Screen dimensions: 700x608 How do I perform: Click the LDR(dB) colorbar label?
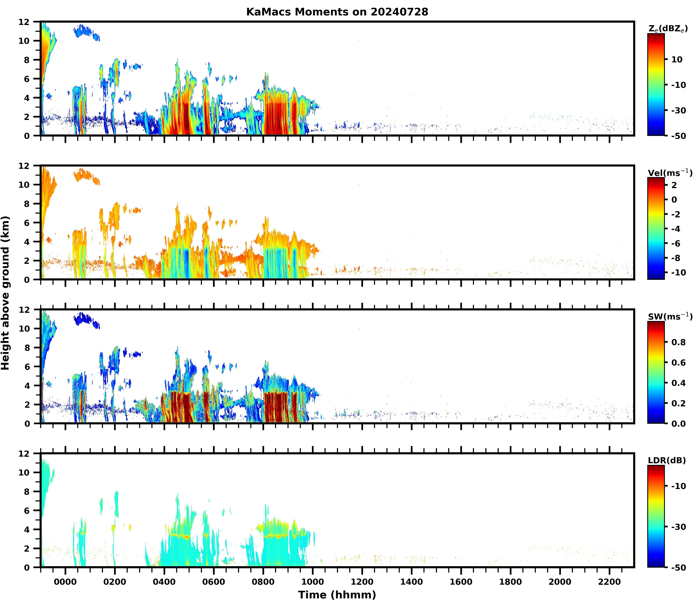667,460
